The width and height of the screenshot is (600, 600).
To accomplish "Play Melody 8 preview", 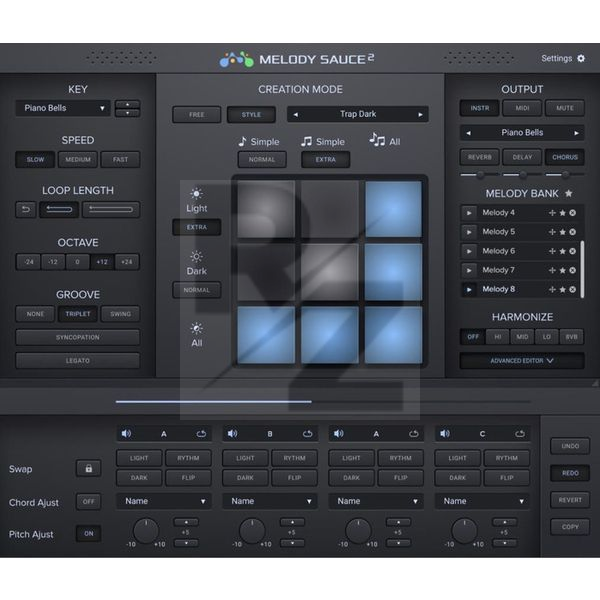I will pyautogui.click(x=469, y=290).
